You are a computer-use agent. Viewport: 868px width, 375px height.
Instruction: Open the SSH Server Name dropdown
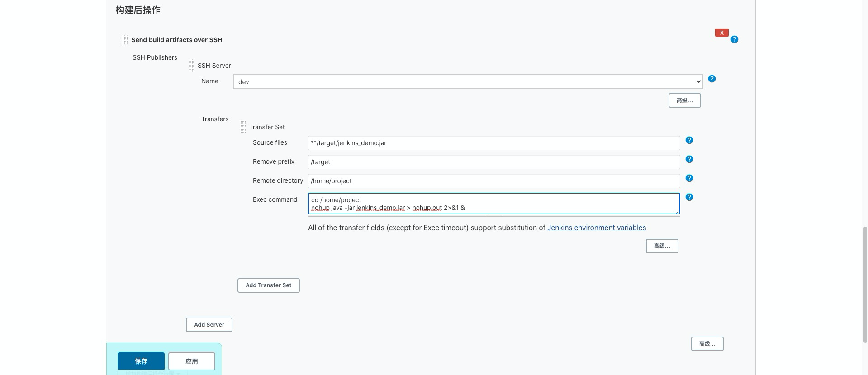pos(468,81)
